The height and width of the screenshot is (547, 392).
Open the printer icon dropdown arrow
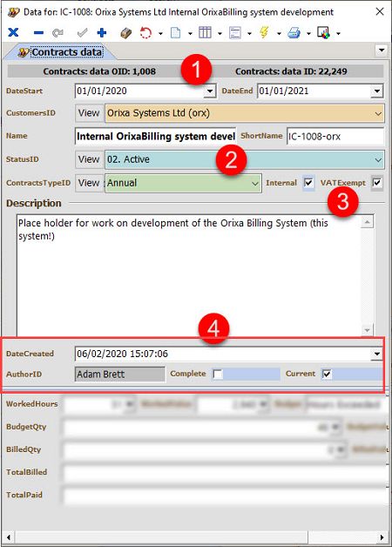(308, 33)
